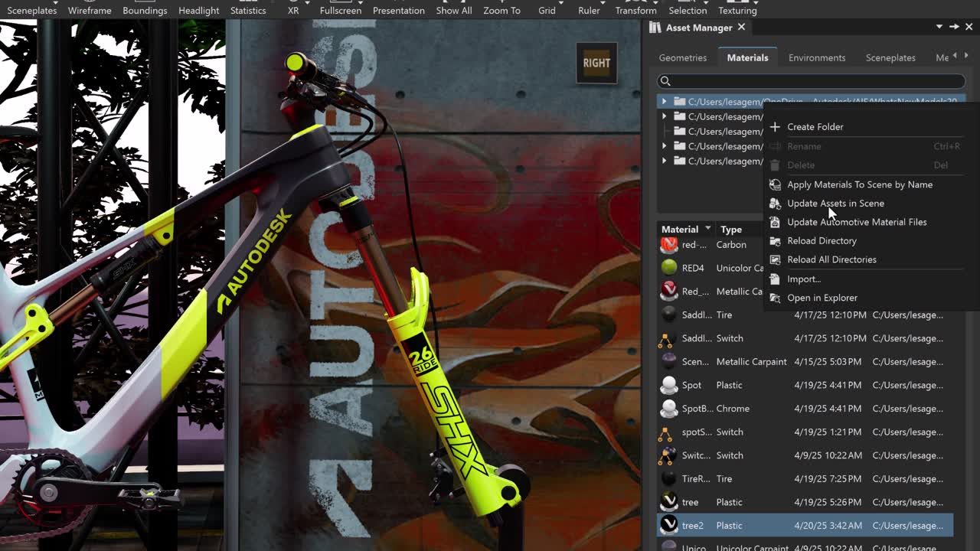Toggle Presentation mode
The image size is (980, 551).
pyautogui.click(x=399, y=11)
